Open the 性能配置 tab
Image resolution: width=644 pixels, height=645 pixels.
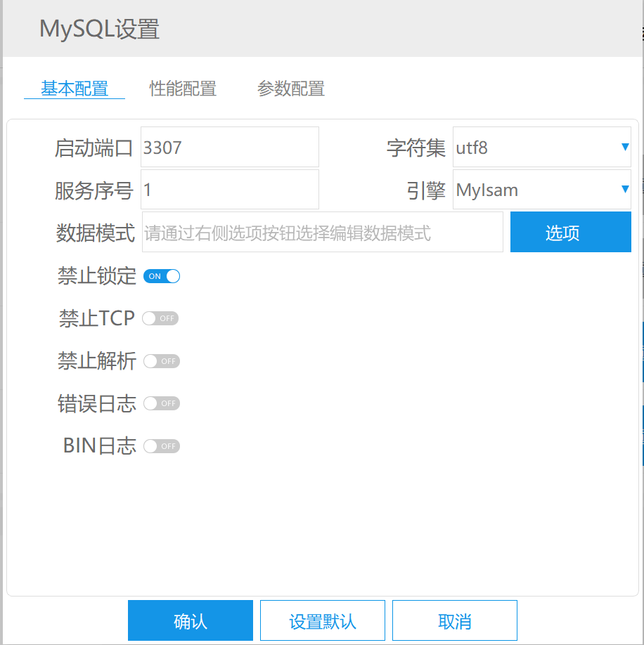coord(183,89)
